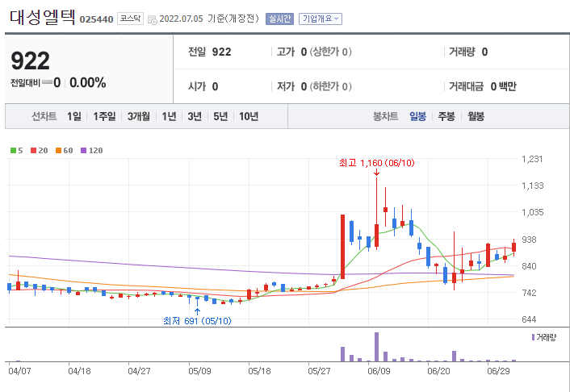Switch to the 월봉 candlestick chart
The height and width of the screenshot is (392, 570).
pyautogui.click(x=476, y=116)
